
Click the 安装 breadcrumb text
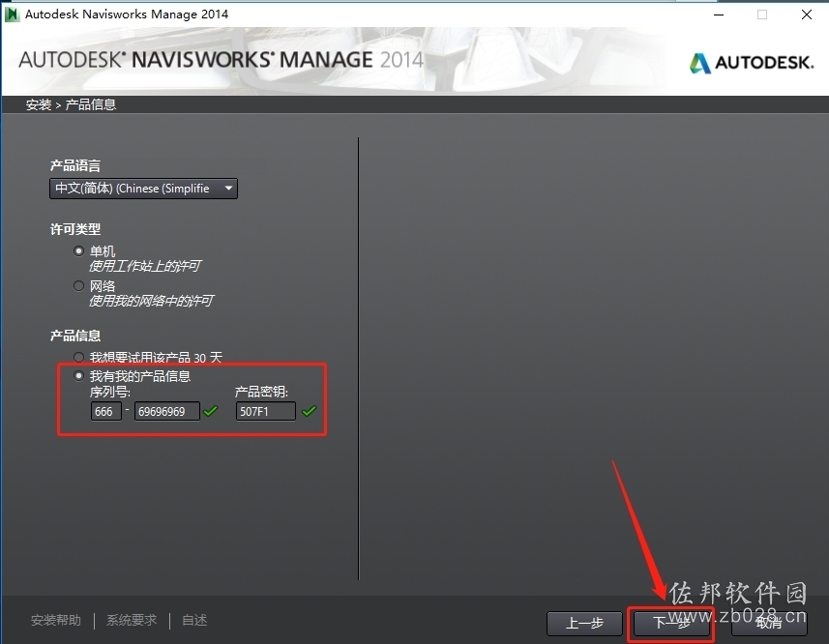click(39, 104)
